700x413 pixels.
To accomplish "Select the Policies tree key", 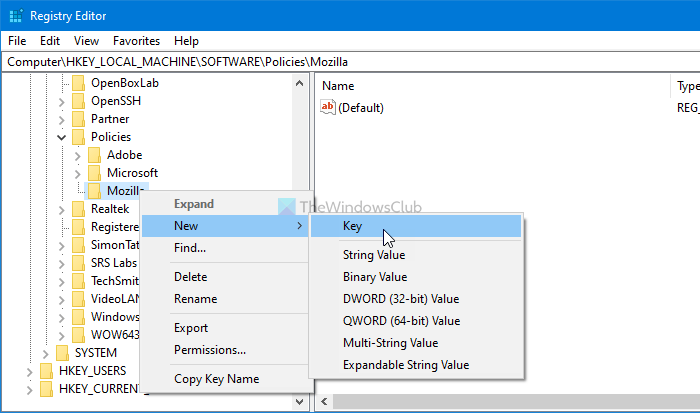I will (111, 137).
